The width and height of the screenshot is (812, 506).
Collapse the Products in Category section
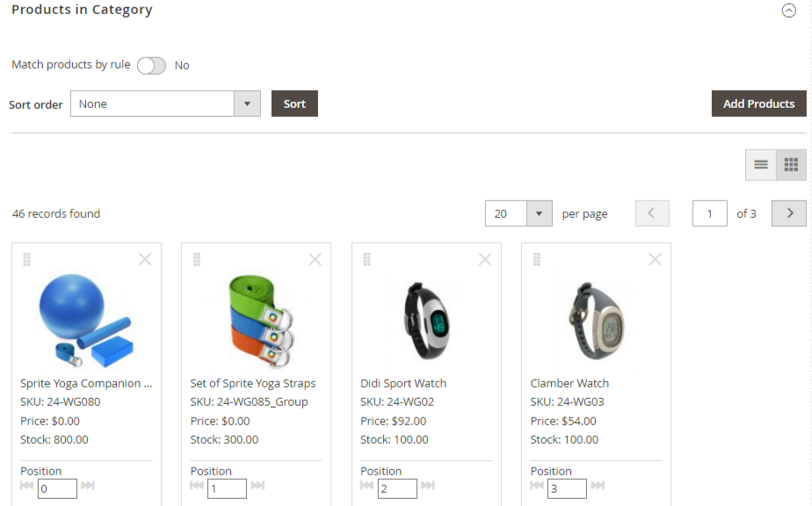[x=788, y=11]
